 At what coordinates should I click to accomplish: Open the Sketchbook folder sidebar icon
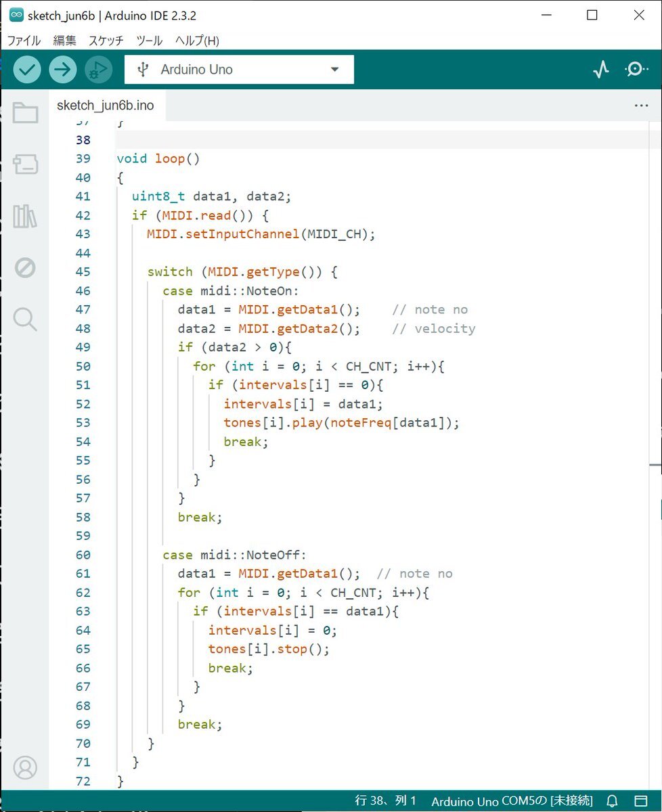(25, 113)
